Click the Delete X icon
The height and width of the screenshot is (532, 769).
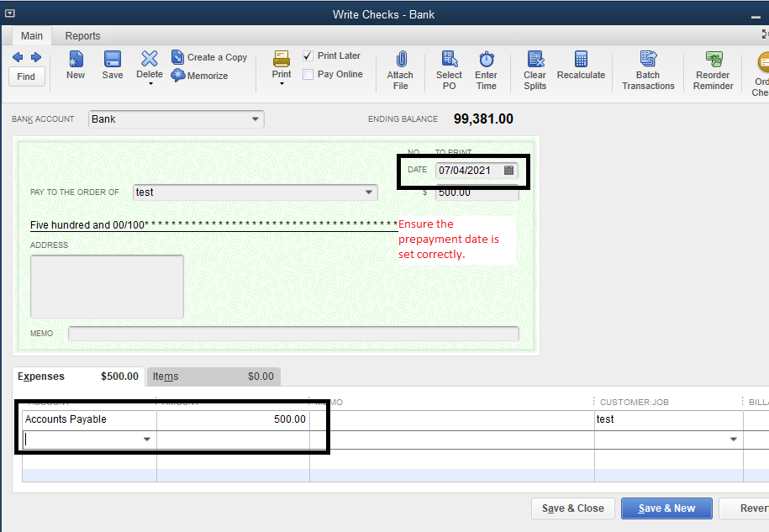[x=150, y=59]
